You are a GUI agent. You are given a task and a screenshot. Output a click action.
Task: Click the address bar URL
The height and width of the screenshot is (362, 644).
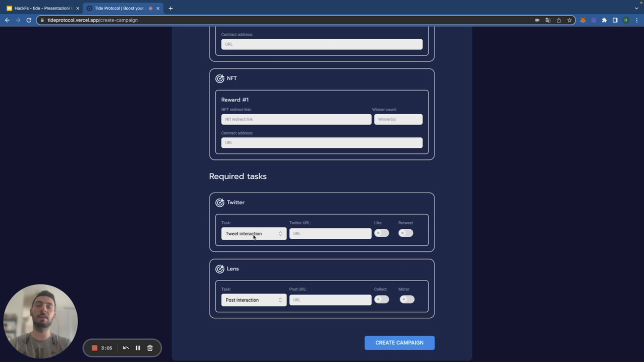[93, 20]
